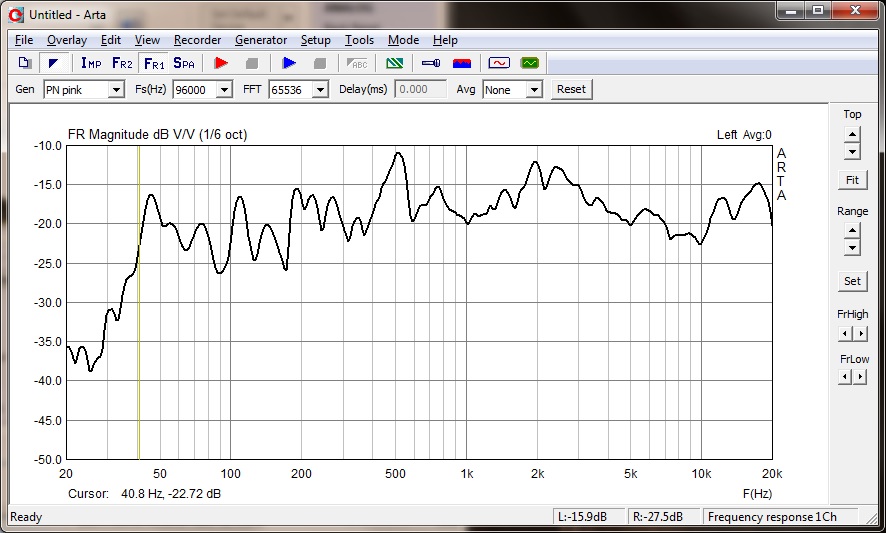Toggle the black triangle toolbar button
The image size is (886, 533).
54,63
